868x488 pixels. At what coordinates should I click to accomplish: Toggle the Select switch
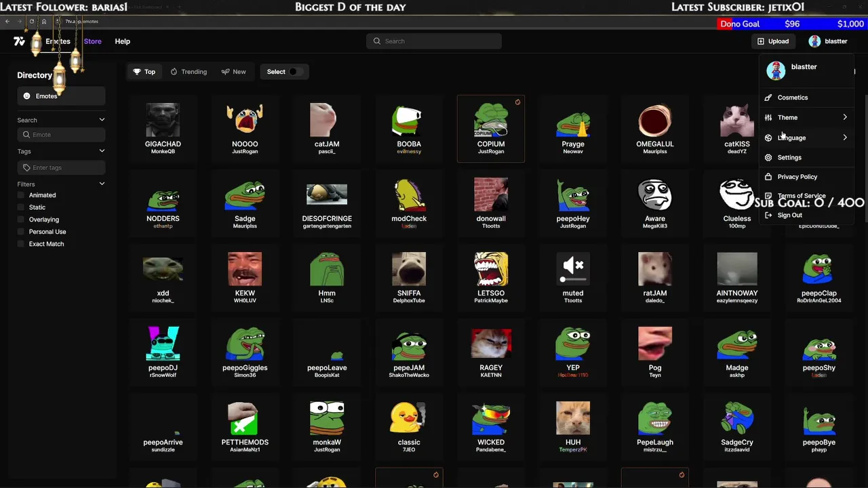click(x=295, y=72)
